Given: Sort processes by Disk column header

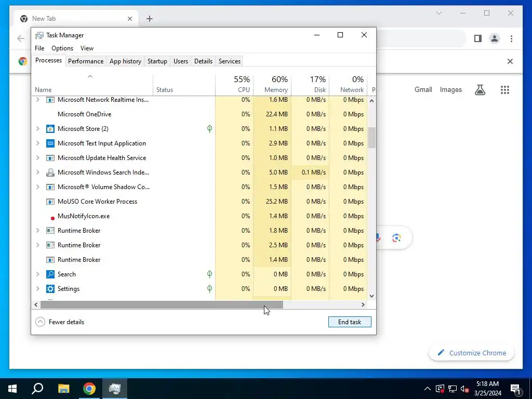Looking at the screenshot, I should click(311, 85).
